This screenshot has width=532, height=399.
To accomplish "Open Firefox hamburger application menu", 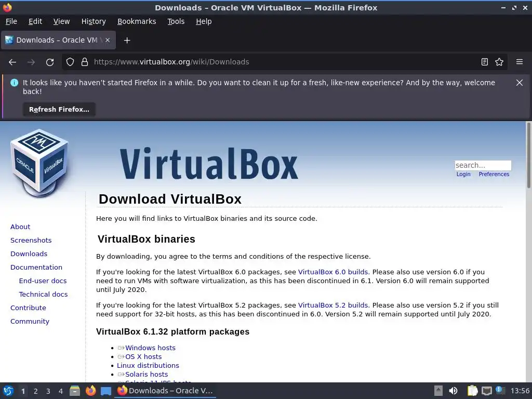I will tap(520, 62).
